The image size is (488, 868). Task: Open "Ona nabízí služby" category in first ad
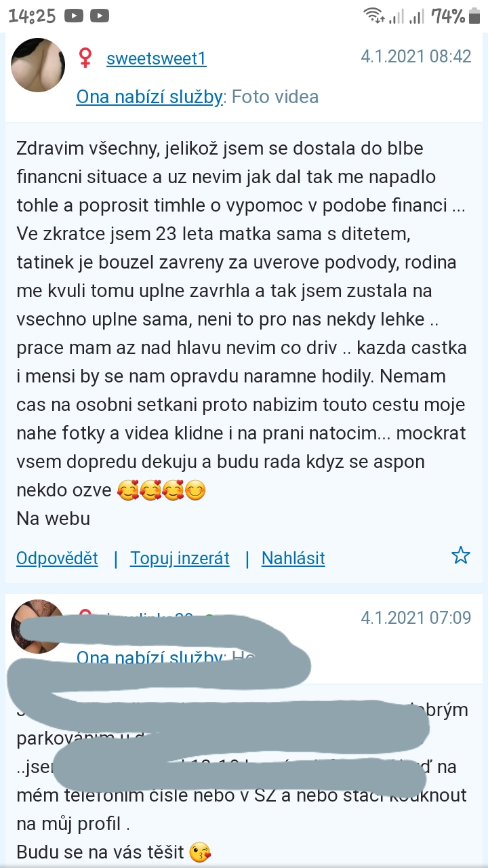(149, 97)
